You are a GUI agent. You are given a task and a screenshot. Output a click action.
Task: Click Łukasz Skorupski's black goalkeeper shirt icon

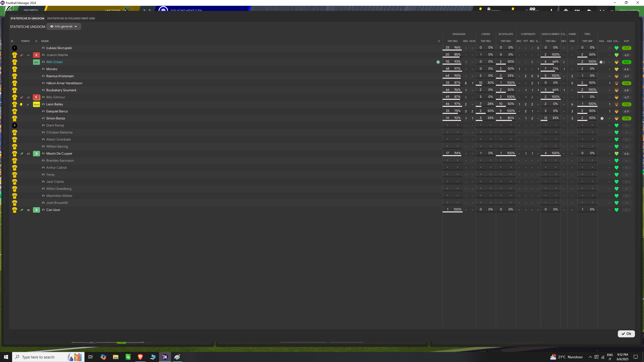pos(15,48)
